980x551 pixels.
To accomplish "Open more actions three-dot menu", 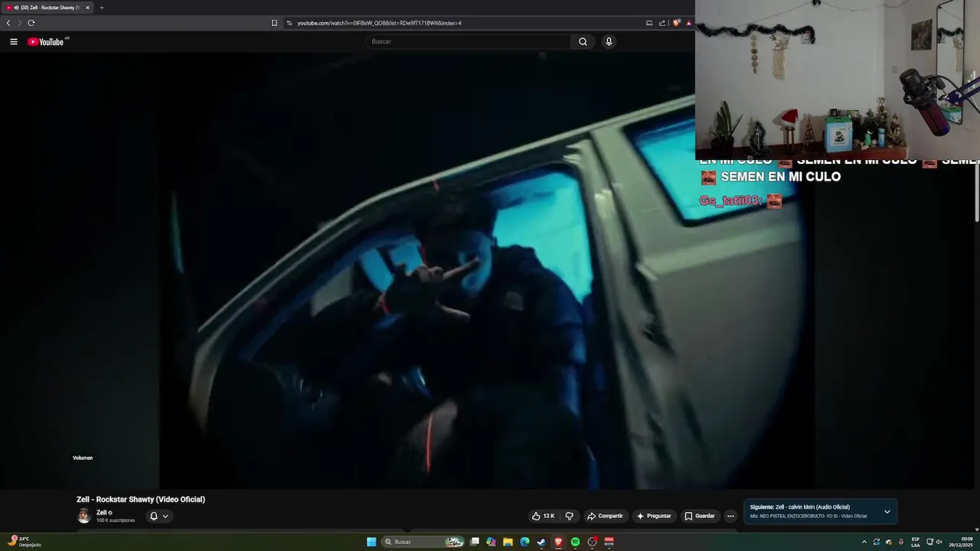I will coord(730,516).
